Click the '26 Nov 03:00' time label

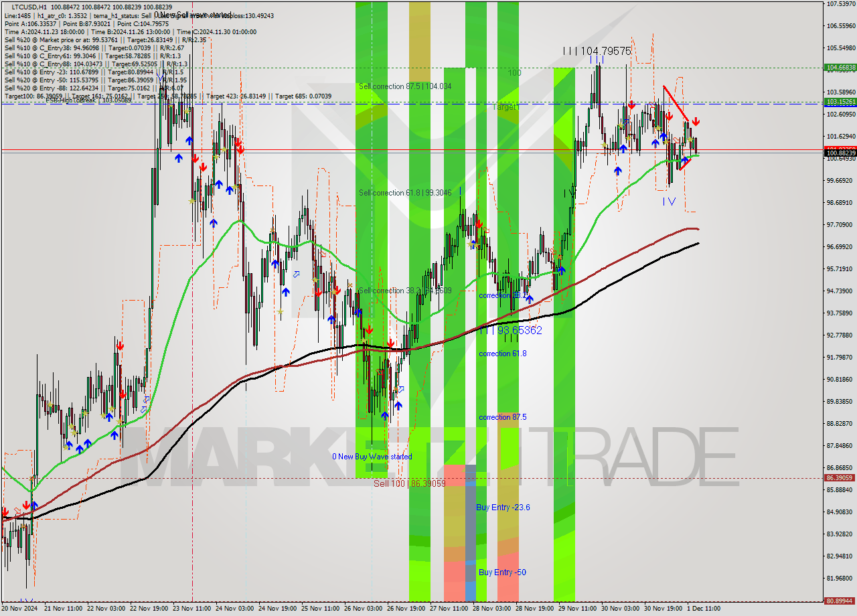pos(364,609)
